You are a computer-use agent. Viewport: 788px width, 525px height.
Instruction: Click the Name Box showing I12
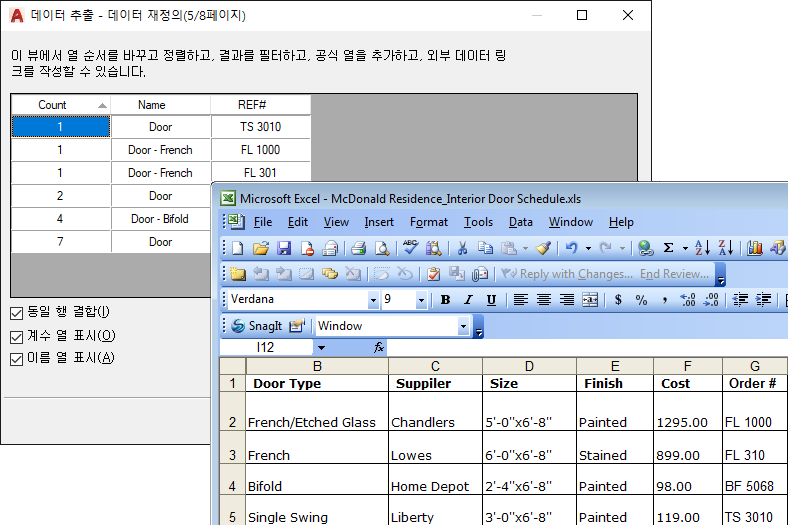[x=266, y=347]
